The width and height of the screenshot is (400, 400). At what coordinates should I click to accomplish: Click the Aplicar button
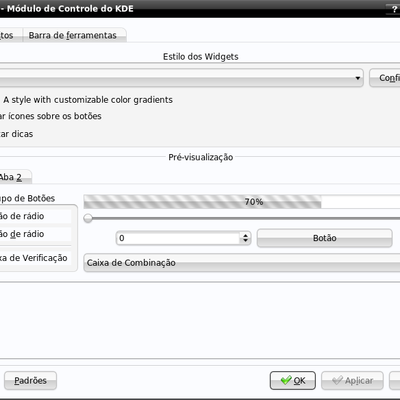(x=352, y=380)
